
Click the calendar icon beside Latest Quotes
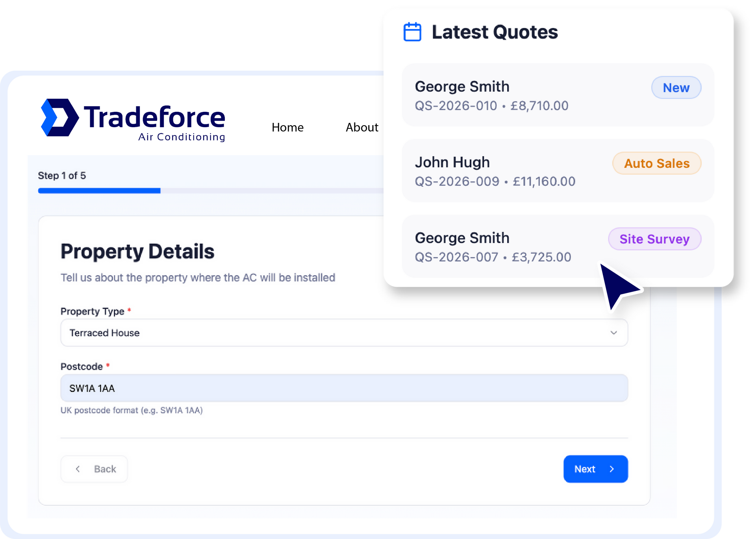(412, 32)
